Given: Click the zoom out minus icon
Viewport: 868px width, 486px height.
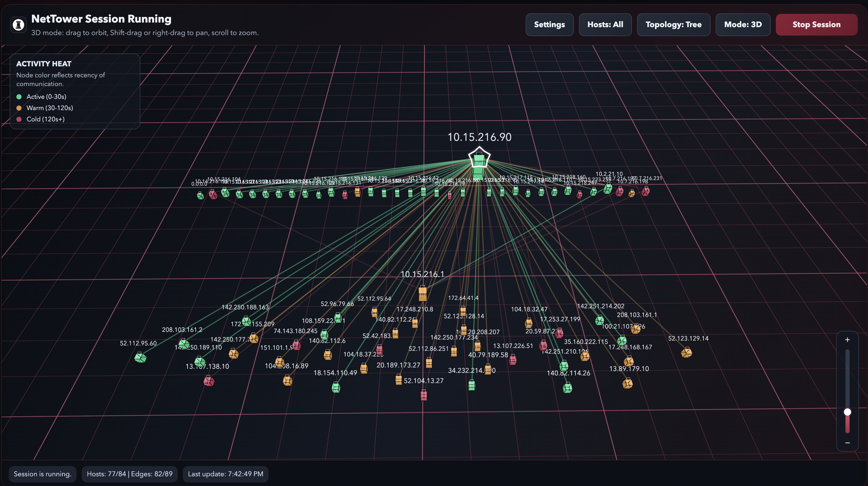Looking at the screenshot, I should point(847,443).
